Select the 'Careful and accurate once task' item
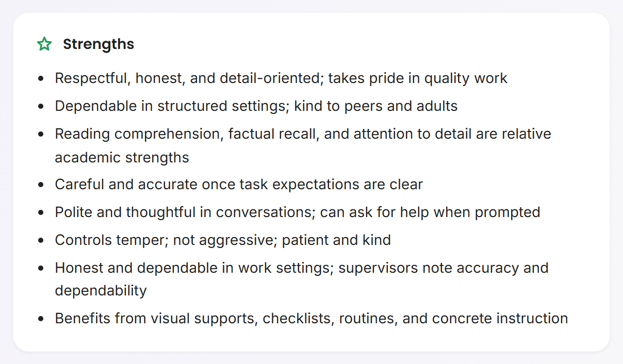 click(239, 185)
